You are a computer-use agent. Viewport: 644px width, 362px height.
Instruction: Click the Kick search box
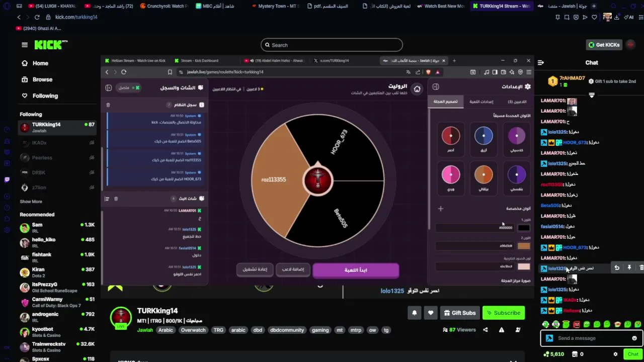click(332, 45)
